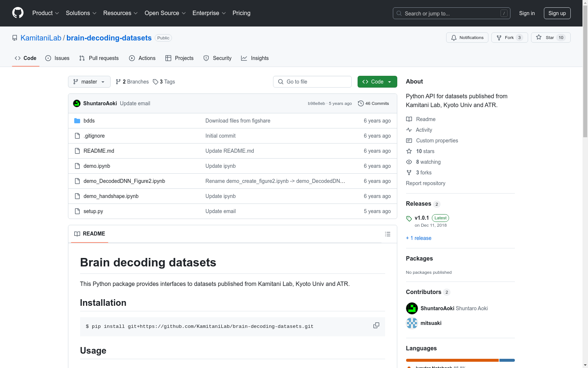This screenshot has height=368, width=588.
Task: Open the README outline list icon
Action: (388, 234)
